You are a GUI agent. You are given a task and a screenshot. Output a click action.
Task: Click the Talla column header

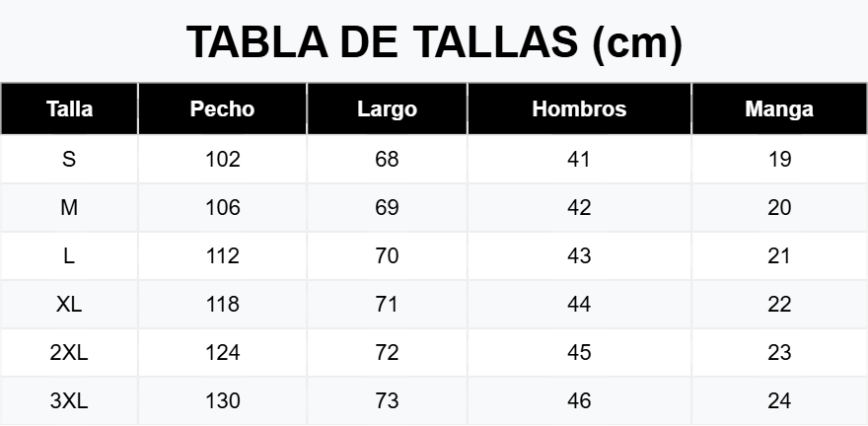click(x=69, y=109)
